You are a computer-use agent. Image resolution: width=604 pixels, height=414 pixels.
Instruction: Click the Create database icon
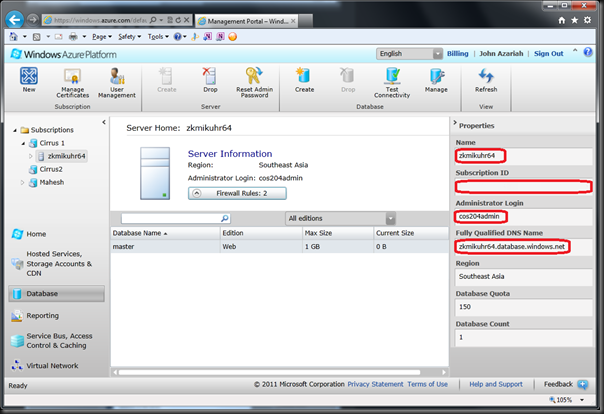pyautogui.click(x=304, y=75)
